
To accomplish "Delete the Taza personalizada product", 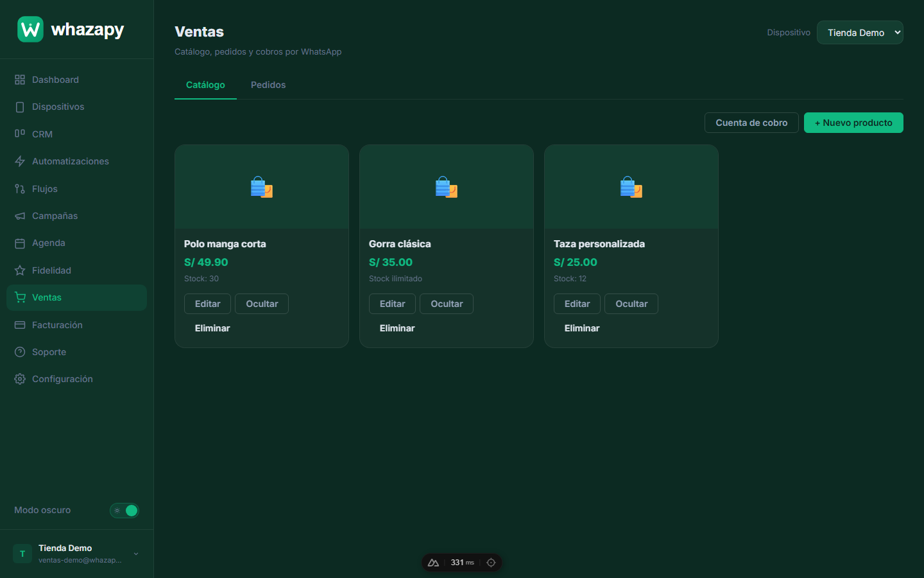I will click(582, 328).
